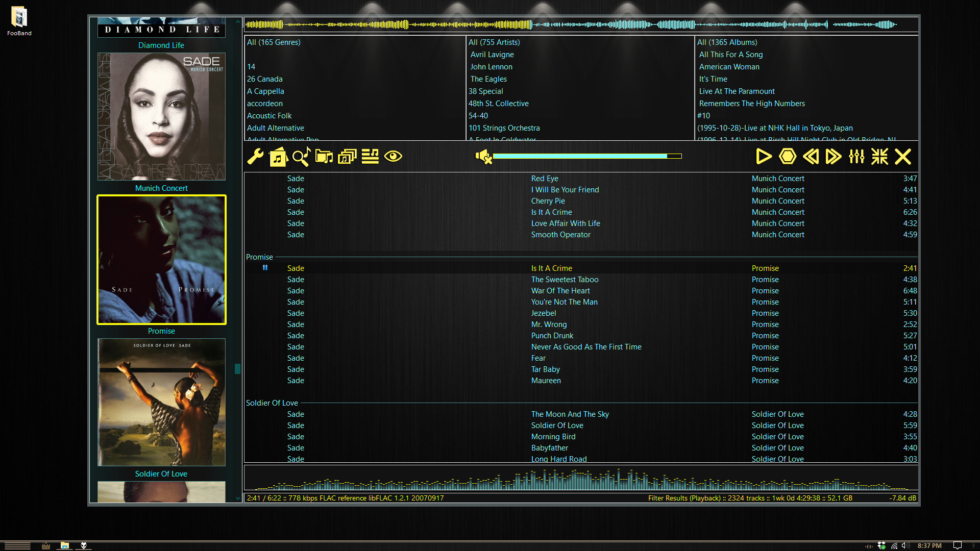
Task: Click the stacked playlists icon
Action: 347,157
